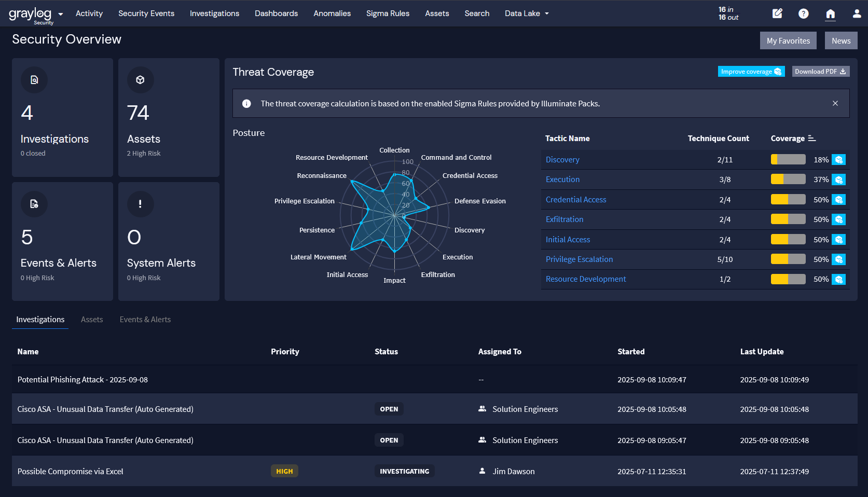Screen dimensions: 868x497
Task: Open the graylog logo dropdown arrow
Action: coord(61,14)
